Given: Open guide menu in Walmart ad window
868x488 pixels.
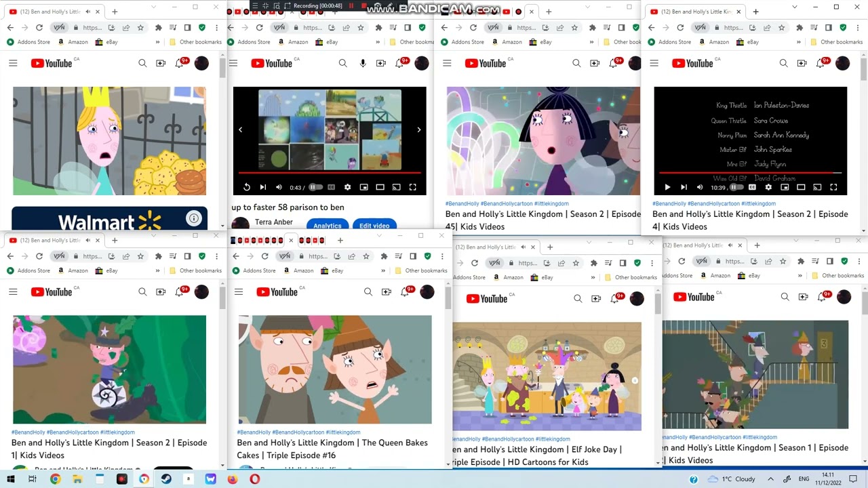Looking at the screenshot, I should [13, 63].
